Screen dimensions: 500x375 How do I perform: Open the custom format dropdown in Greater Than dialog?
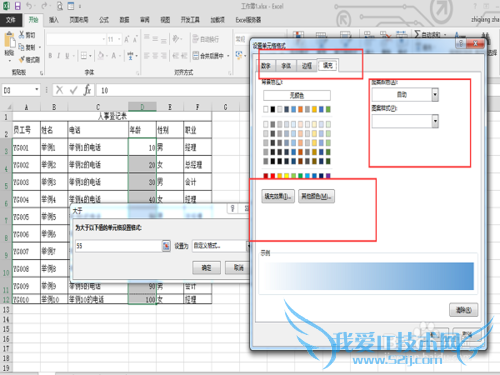pos(248,246)
